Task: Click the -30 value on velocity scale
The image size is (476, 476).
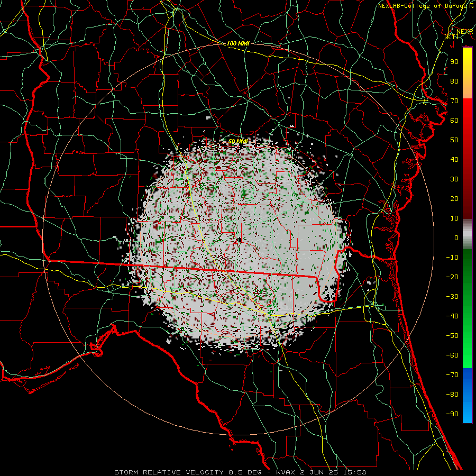Action: pyautogui.click(x=452, y=297)
